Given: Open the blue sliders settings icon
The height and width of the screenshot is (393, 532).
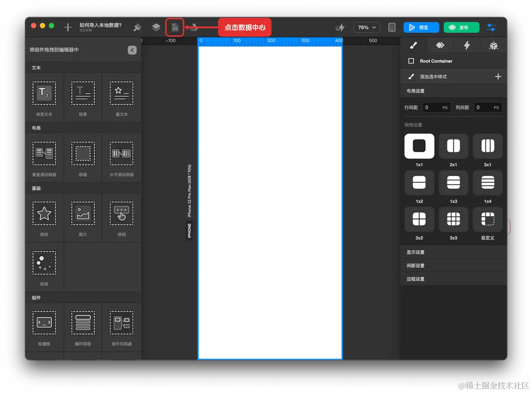Looking at the screenshot, I should pyautogui.click(x=491, y=28).
